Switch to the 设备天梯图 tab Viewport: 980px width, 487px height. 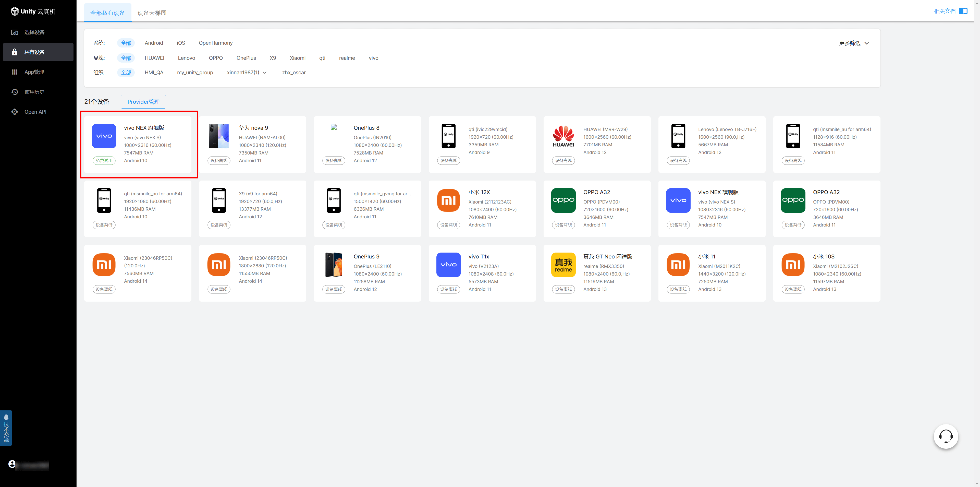152,13
